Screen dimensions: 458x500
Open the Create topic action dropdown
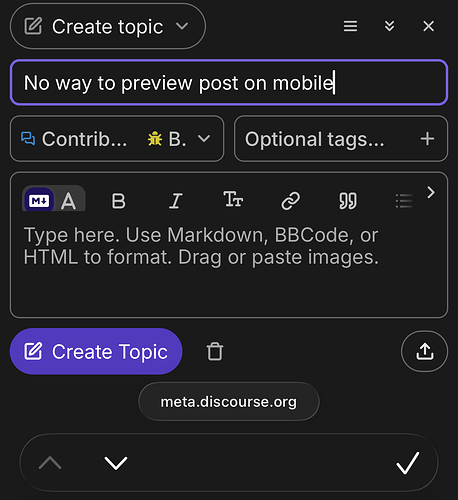click(x=108, y=26)
